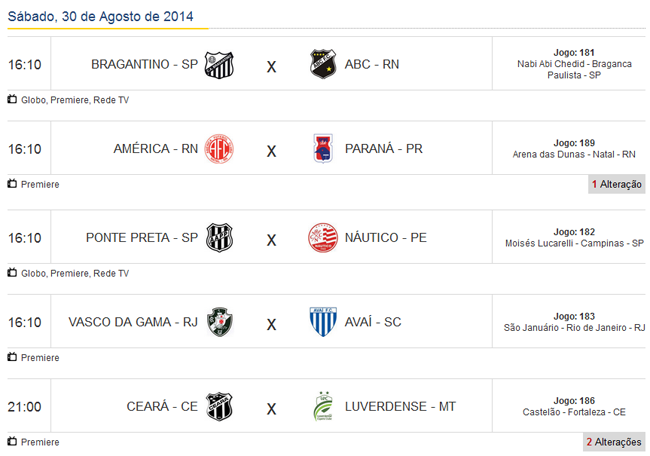The width and height of the screenshot is (650, 456).
Task: Click the América-RN club crest
Action: pyautogui.click(x=219, y=149)
